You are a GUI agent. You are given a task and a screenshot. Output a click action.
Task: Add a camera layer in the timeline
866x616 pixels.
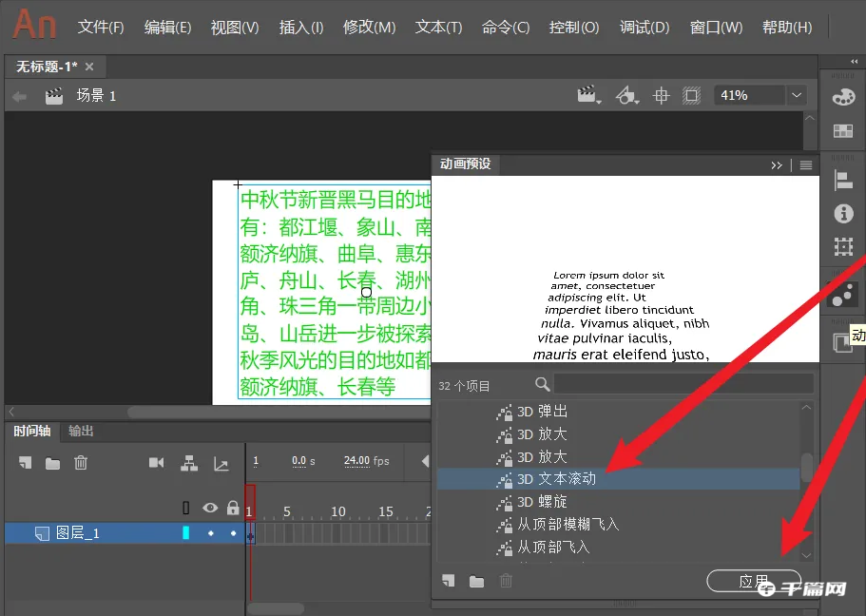click(x=156, y=461)
